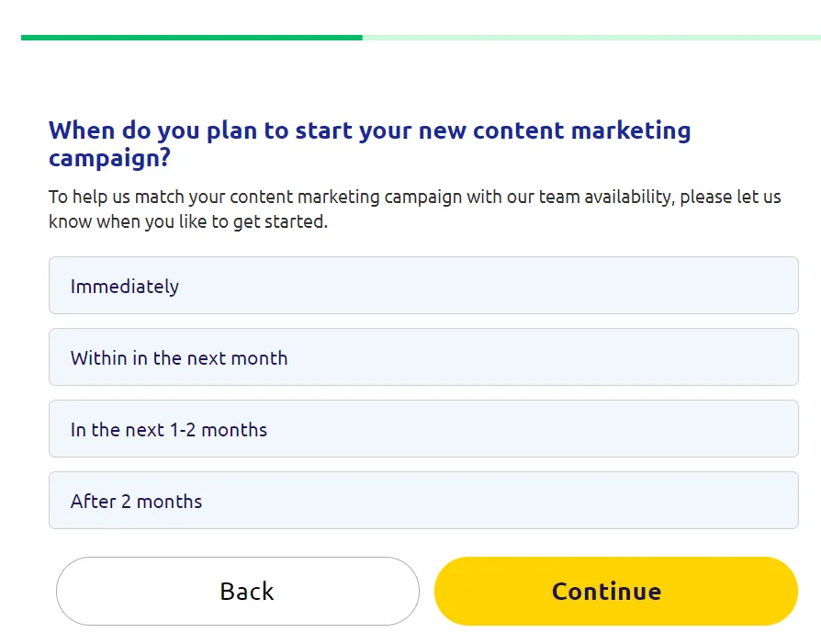Pick the "In the next 1-2 months" option
Viewport: 821px width, 644px height.
pos(422,429)
